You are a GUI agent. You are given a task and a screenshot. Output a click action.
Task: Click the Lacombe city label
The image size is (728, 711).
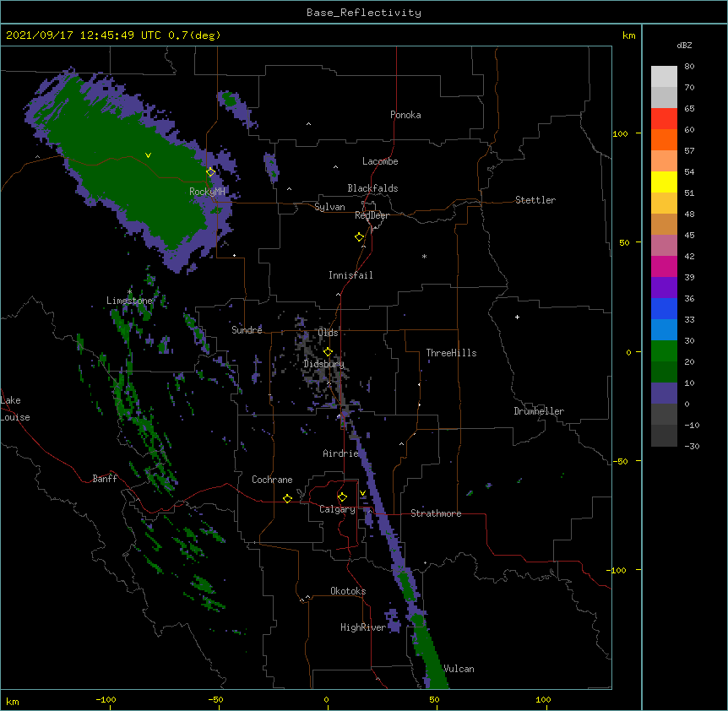pyautogui.click(x=380, y=161)
